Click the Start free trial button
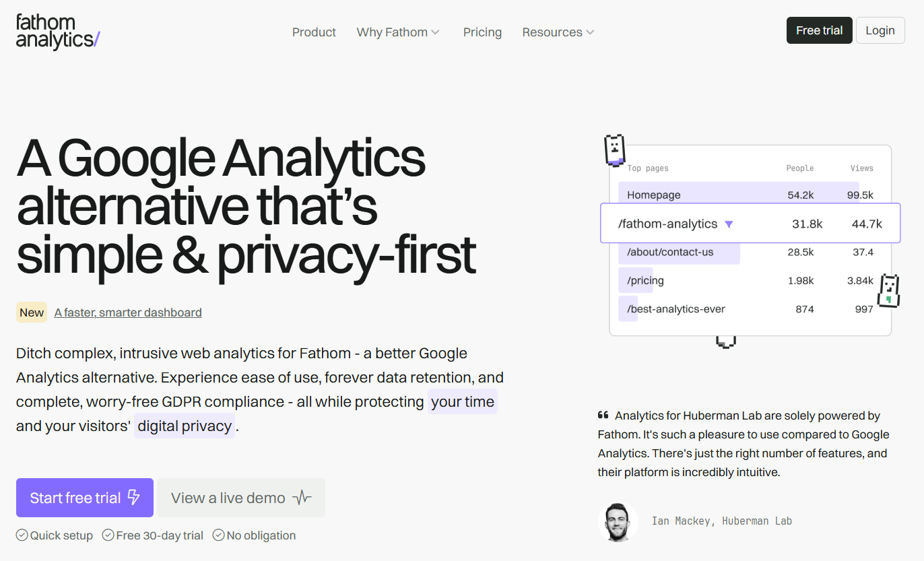 (84, 497)
